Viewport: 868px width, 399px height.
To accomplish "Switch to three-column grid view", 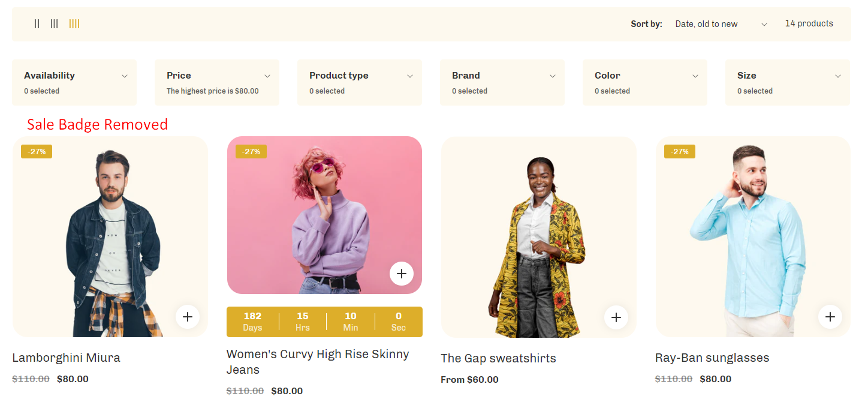I will coord(55,23).
